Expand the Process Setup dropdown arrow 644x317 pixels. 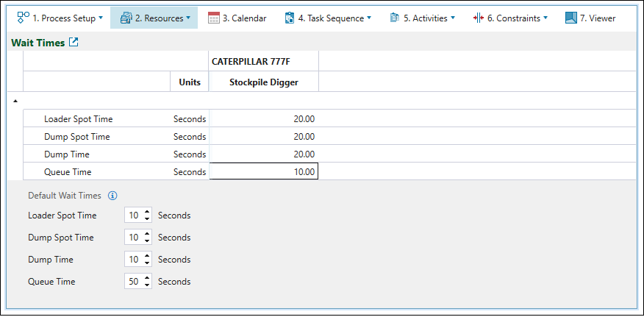[x=101, y=18]
